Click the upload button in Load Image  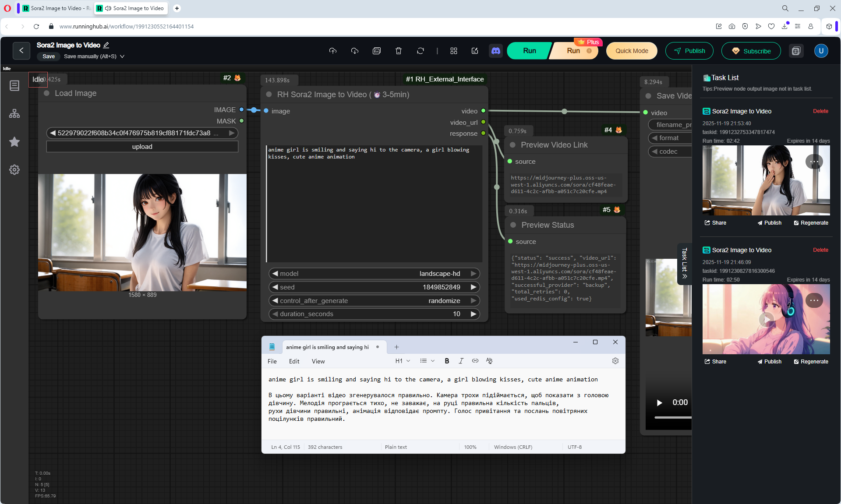point(142,147)
